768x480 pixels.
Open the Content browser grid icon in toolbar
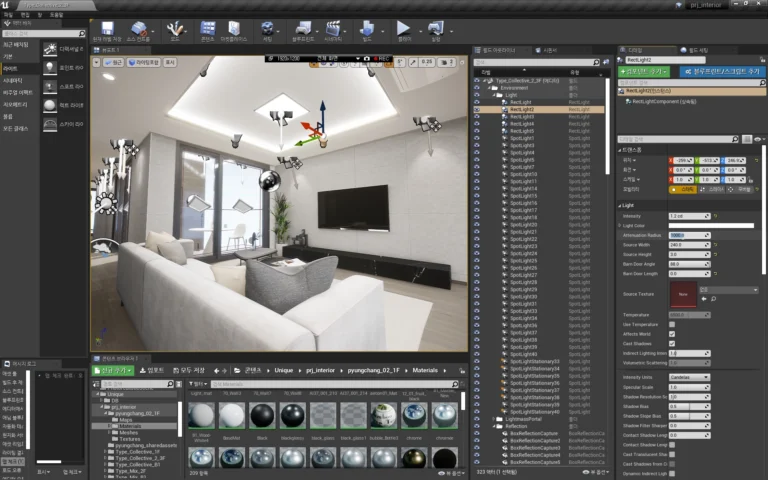coord(208,28)
